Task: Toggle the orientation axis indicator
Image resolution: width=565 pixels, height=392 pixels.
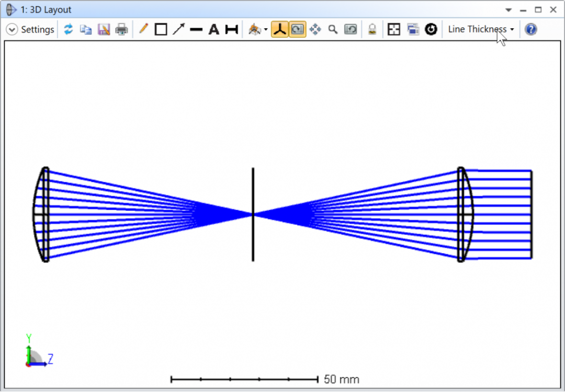Action: 280,29
